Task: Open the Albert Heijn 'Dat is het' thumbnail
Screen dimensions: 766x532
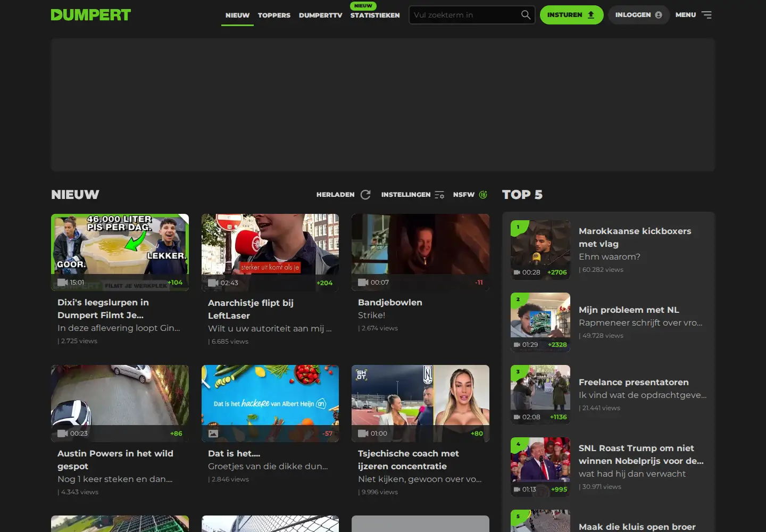Action: coord(270,403)
